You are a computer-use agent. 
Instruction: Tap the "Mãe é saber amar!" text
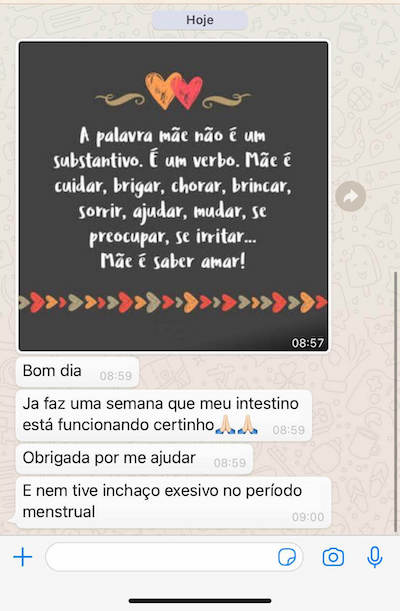click(x=173, y=261)
